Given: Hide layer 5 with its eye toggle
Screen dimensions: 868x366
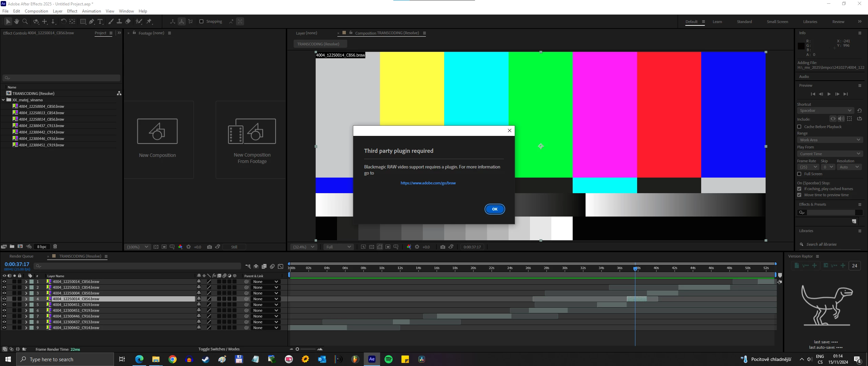Looking at the screenshot, I should click(x=4, y=305).
